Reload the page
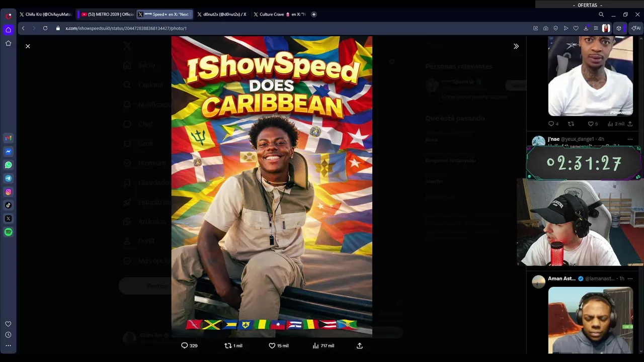The width and height of the screenshot is (644, 362). tap(45, 28)
